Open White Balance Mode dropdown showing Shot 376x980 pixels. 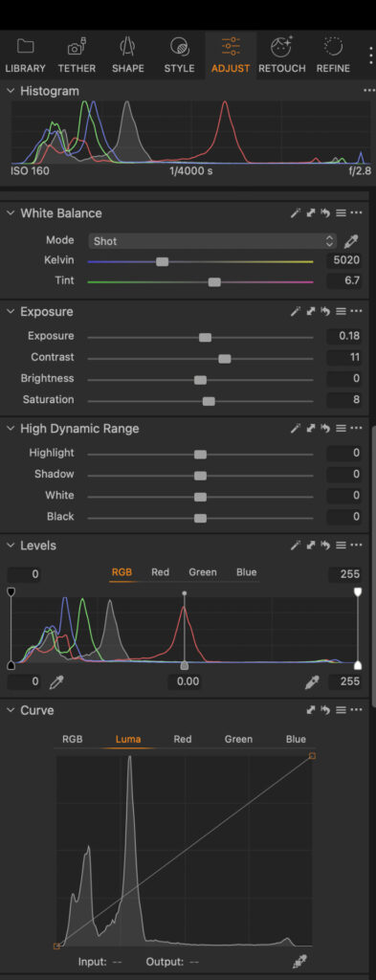click(x=212, y=240)
